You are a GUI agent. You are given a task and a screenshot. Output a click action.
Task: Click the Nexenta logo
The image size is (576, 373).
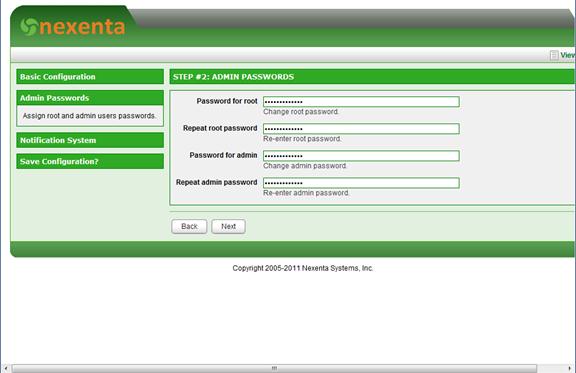click(72, 27)
